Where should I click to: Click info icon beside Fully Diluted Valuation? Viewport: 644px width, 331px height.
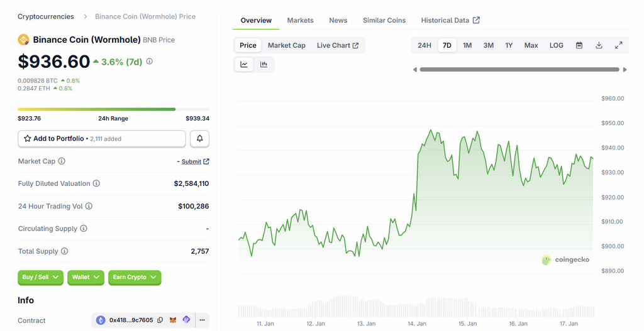pos(96,183)
